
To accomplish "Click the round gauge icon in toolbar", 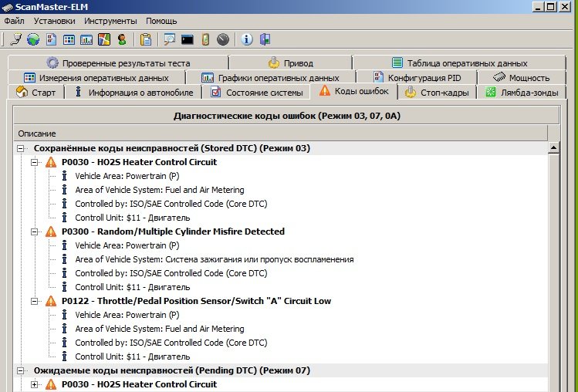I will (x=223, y=39).
